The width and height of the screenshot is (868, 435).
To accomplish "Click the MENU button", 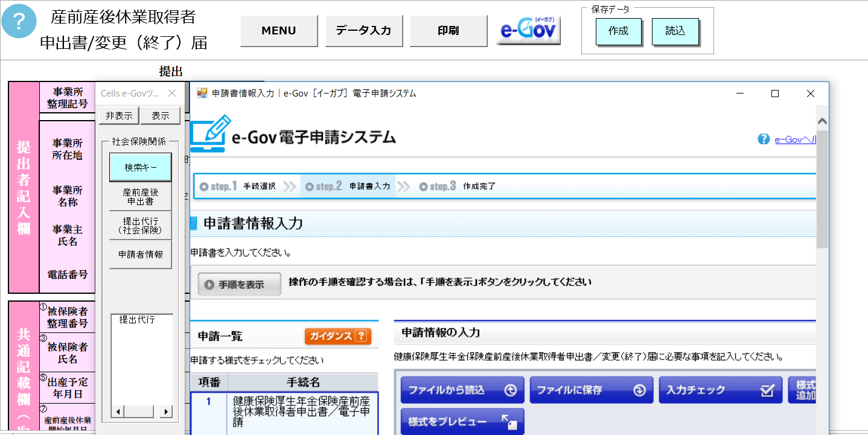I will pyautogui.click(x=279, y=30).
